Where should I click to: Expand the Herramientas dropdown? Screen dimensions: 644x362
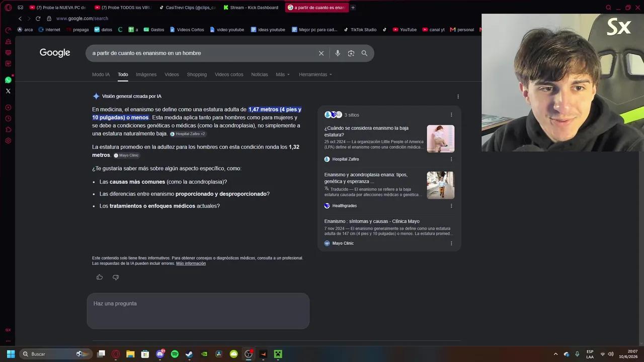pos(315,74)
